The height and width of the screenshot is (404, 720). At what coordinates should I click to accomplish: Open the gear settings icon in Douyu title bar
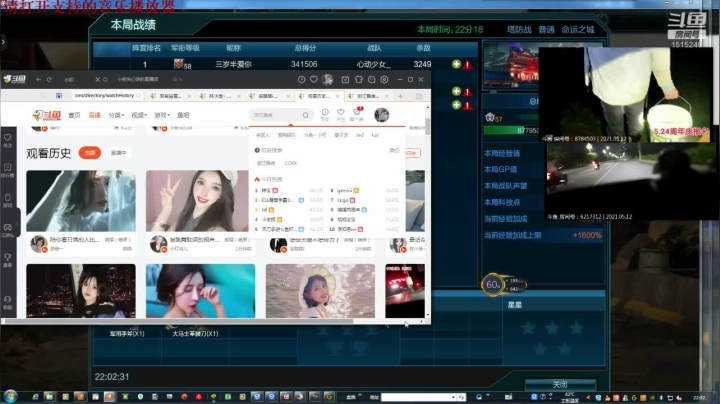coord(384,79)
